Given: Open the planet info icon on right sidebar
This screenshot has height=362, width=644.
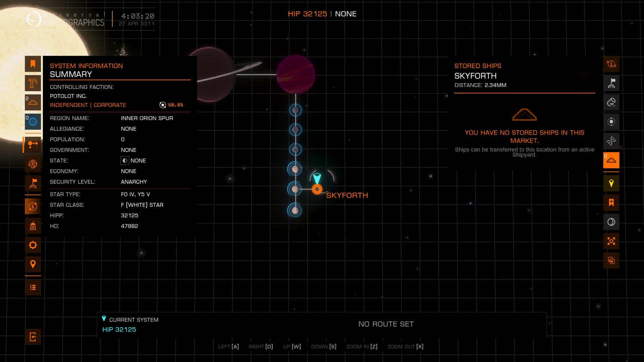Looking at the screenshot, I should pos(611,64).
